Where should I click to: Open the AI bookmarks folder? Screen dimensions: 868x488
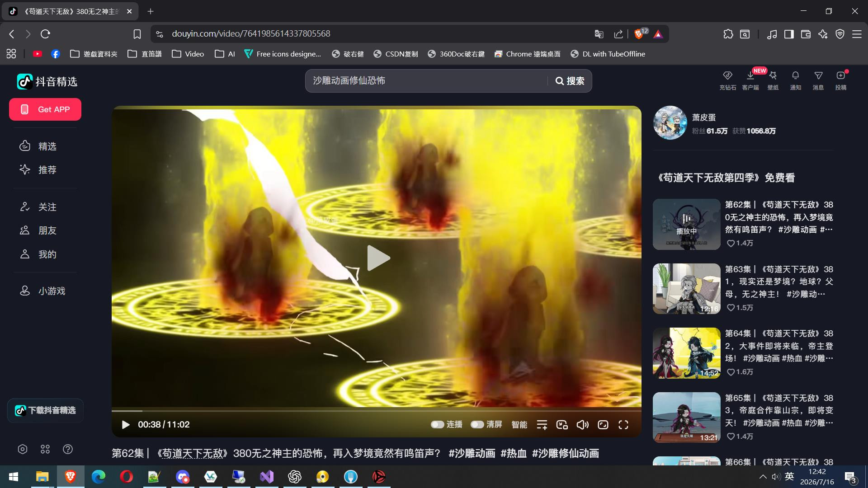225,54
